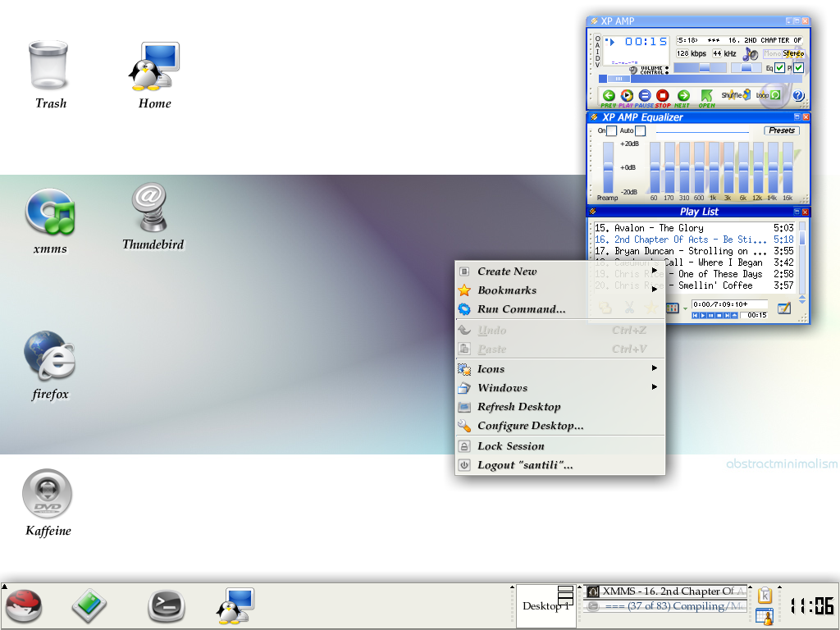
Task: Click XP AMP PLAY button
Action: click(x=627, y=96)
